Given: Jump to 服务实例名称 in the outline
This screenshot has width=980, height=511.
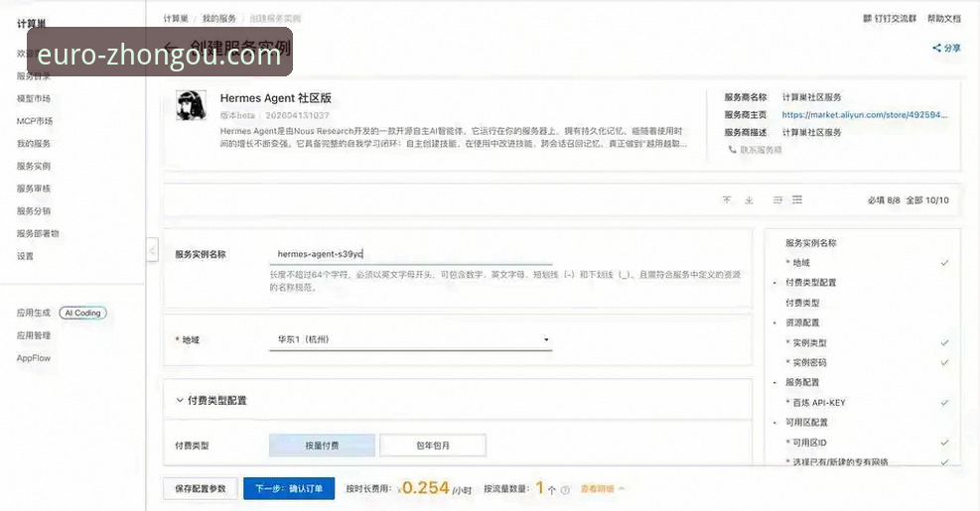Looking at the screenshot, I should click(810, 243).
